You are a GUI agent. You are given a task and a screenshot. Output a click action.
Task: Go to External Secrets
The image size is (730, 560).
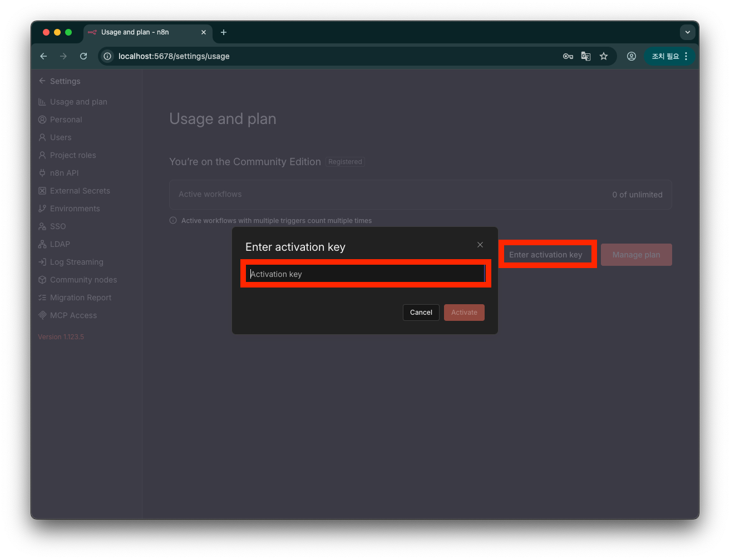click(80, 191)
